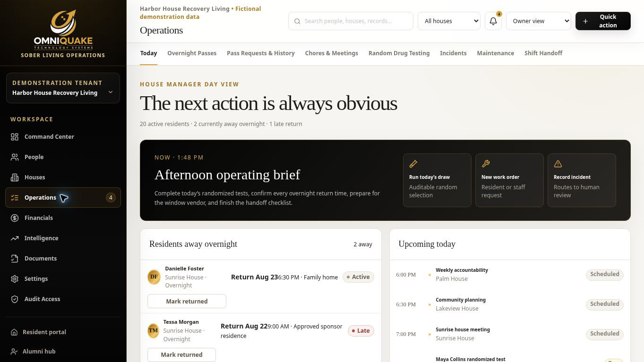
Task: Open the Incidents tab
Action: click(453, 53)
